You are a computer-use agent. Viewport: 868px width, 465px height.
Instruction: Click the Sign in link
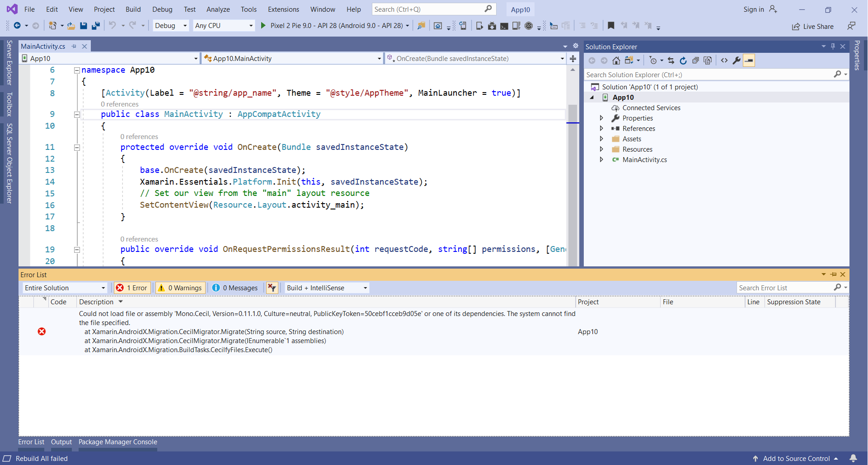754,9
